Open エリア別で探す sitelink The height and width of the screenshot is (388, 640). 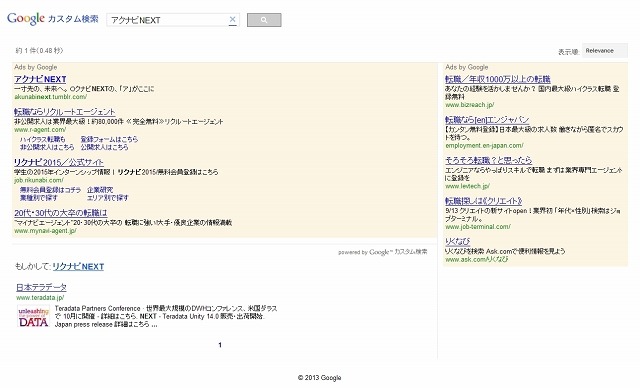[x=107, y=197]
